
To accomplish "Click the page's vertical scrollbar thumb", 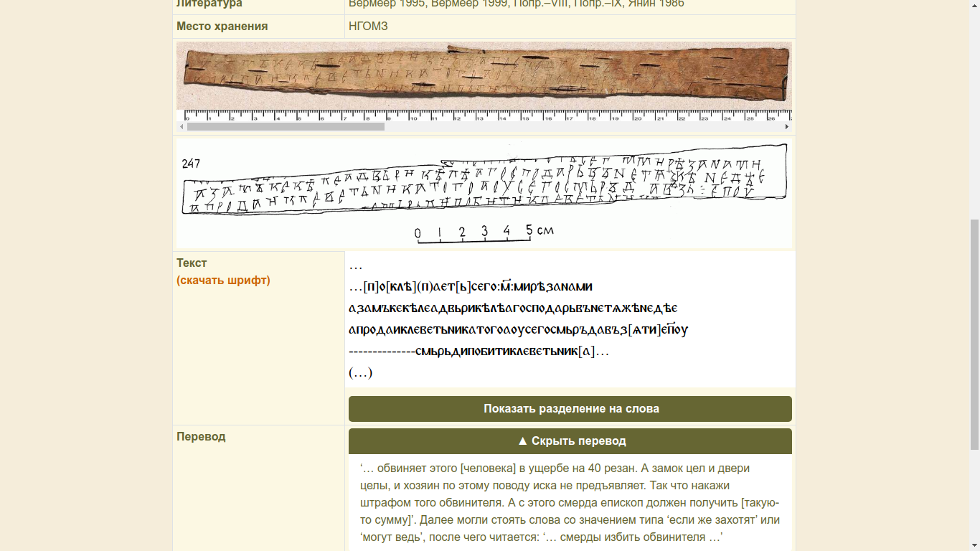I will pyautogui.click(x=974, y=334).
